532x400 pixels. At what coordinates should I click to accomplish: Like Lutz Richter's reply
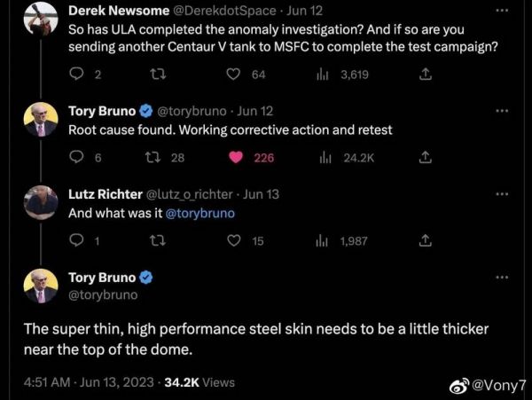tap(234, 239)
